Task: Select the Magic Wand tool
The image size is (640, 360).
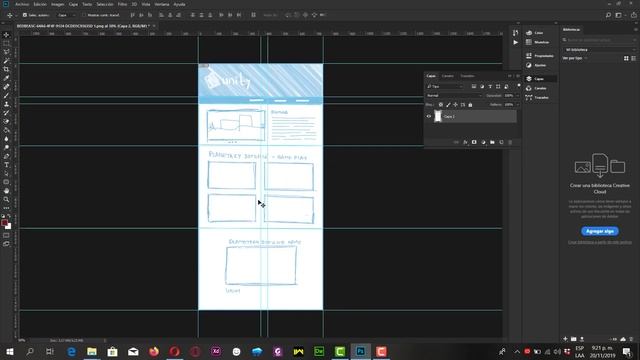Action: (6, 61)
